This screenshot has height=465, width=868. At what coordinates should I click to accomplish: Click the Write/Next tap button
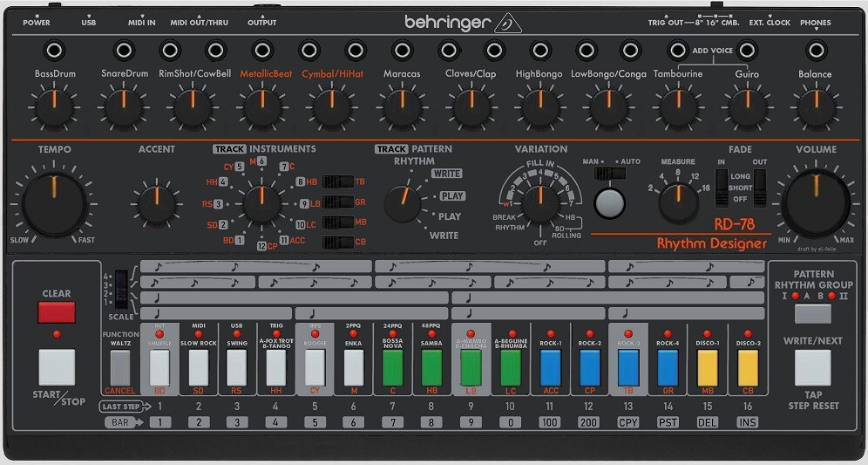(812, 367)
